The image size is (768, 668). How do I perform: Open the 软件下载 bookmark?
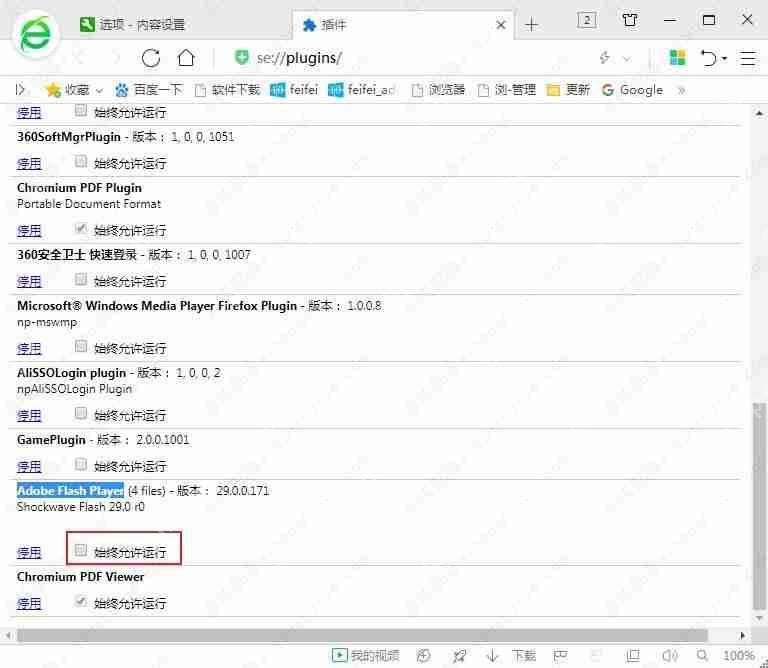tap(227, 90)
